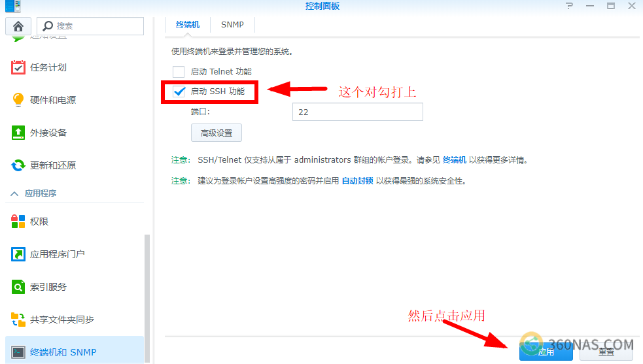This screenshot has height=364, width=643.
Task: Click the 应用 apply button
Action: point(546,352)
